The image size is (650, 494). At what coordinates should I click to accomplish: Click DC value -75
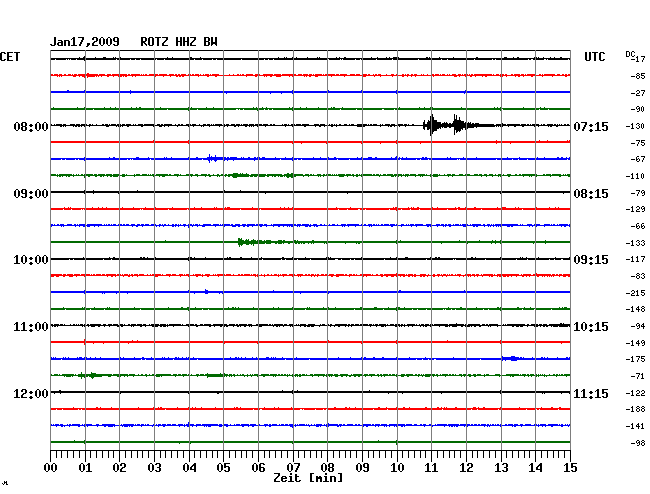638,143
